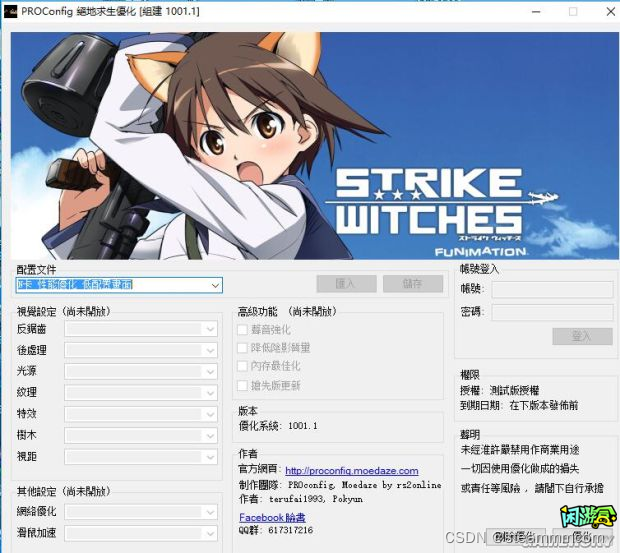Image resolution: width=620 pixels, height=553 pixels.
Task: Click the 密碼 password input field
Action: (552, 312)
